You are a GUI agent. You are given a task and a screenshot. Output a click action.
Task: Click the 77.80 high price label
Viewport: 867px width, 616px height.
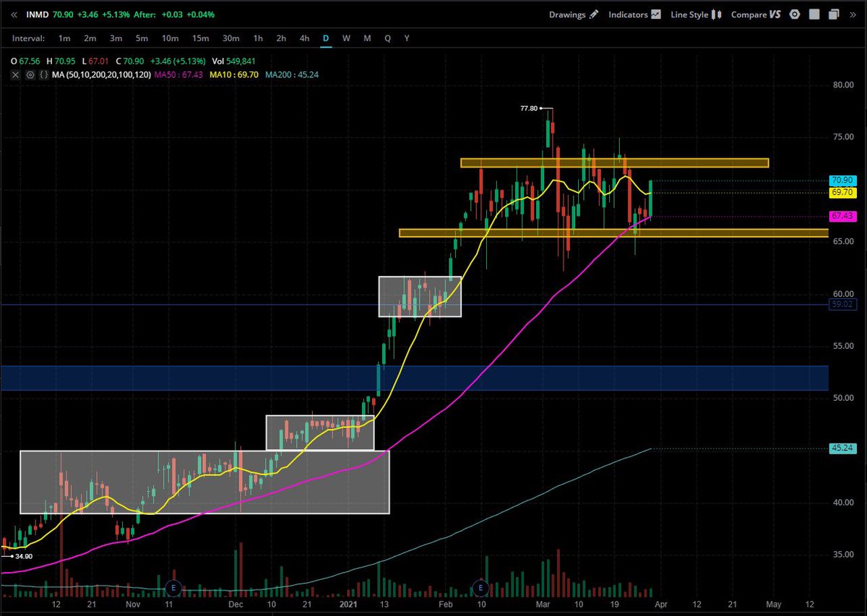(x=529, y=108)
